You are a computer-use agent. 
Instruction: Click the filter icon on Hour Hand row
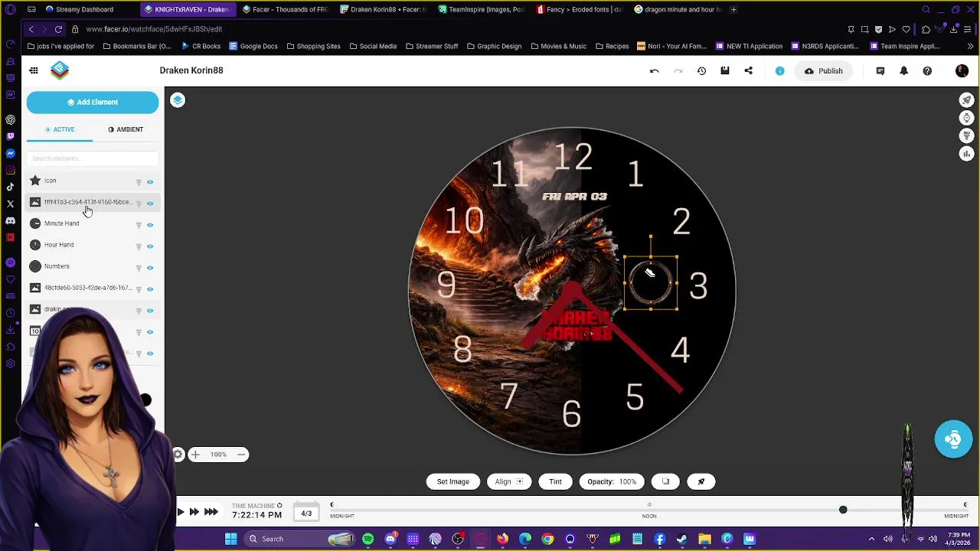[139, 246]
